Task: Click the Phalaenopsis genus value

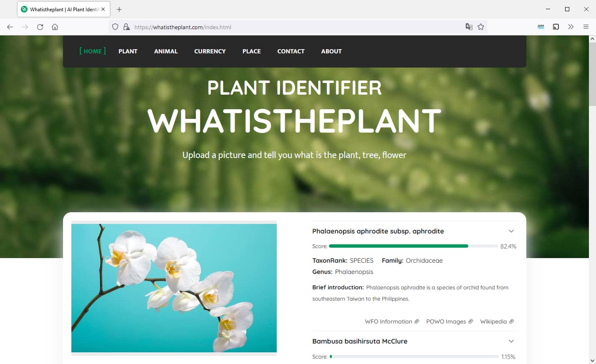Action: 354,272
